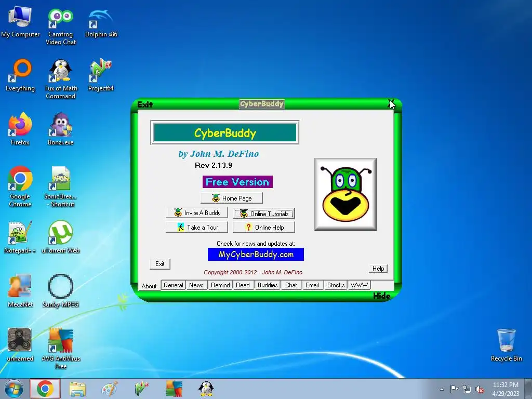Click AVG icon in the taskbar
The width and height of the screenshot is (532, 399).
coord(174,389)
